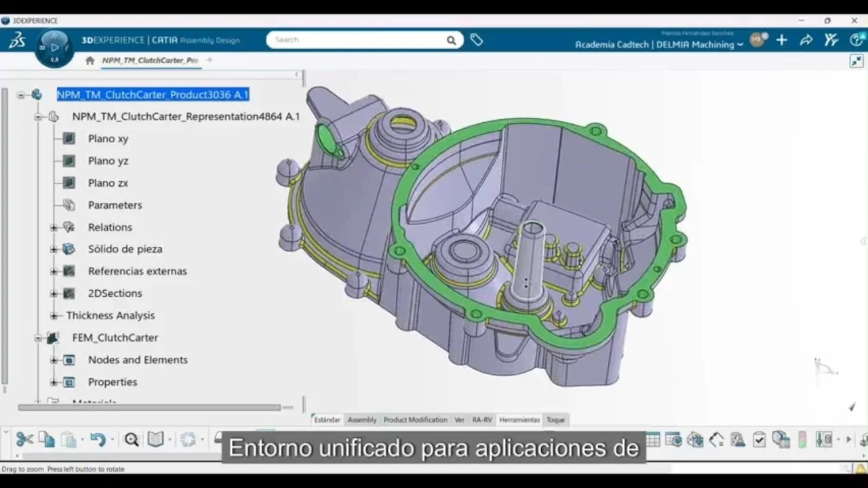The image size is (868, 488).
Task: Click the plus Add icon in top bar
Action: [782, 40]
